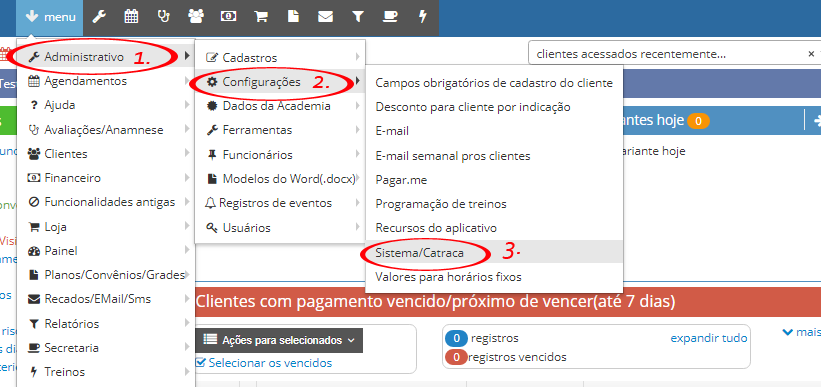Expand the menu dropdown button
Screen dimensions: 821x387
click(50, 17)
